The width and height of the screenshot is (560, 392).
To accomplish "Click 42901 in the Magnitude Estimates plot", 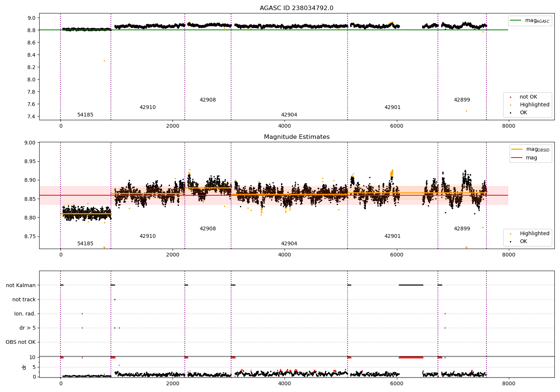I will pos(392,236).
